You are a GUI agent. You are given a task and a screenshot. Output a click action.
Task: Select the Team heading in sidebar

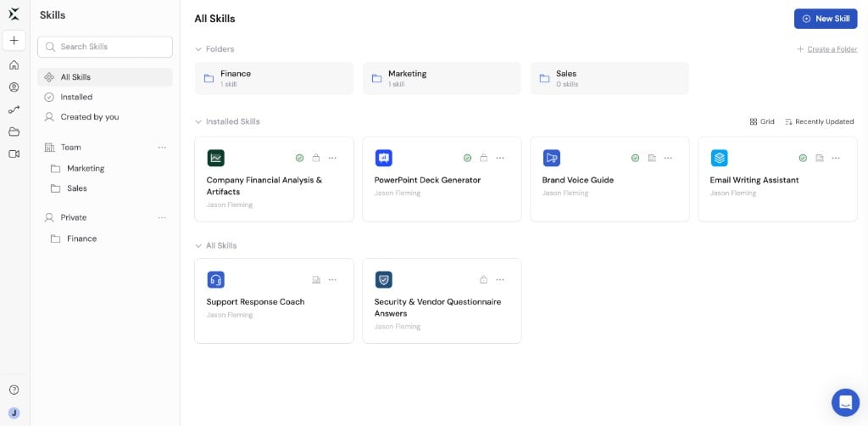pyautogui.click(x=71, y=148)
